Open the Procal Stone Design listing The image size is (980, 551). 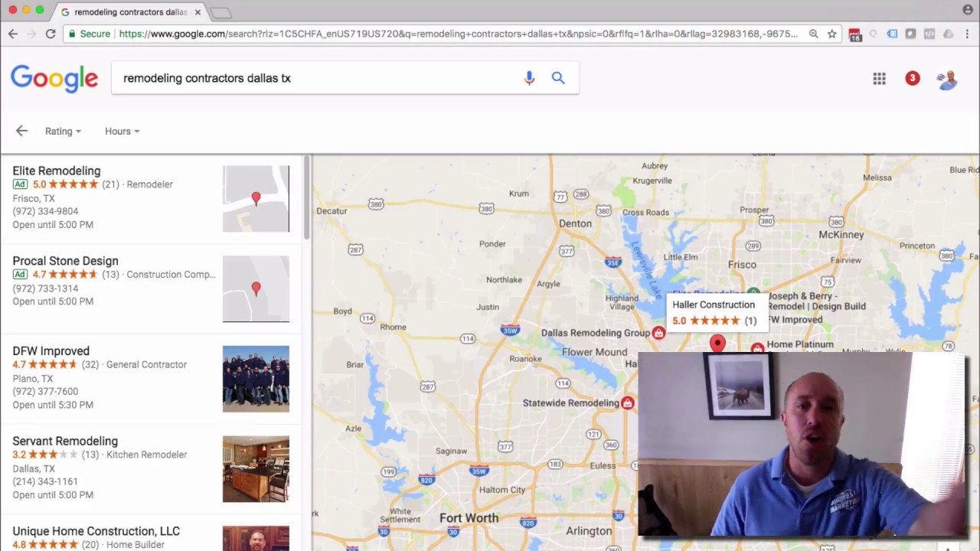tap(65, 261)
